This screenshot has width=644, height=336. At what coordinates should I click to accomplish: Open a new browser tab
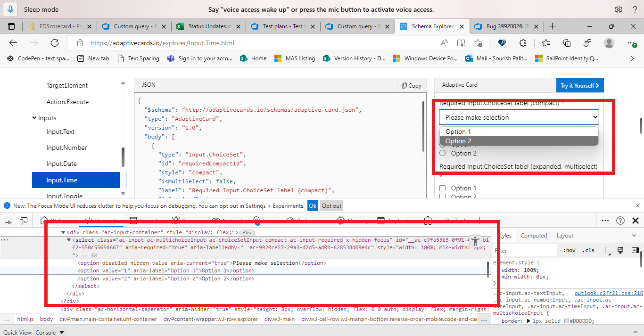[552, 26]
